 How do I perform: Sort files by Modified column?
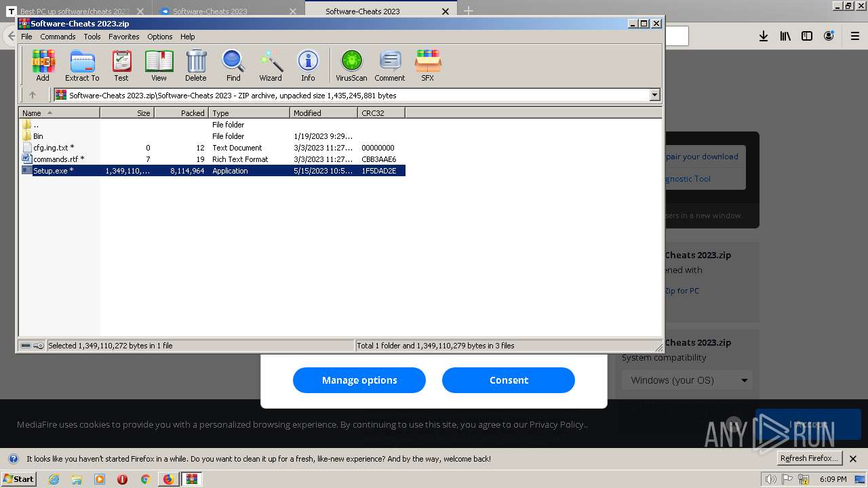pyautogui.click(x=324, y=113)
